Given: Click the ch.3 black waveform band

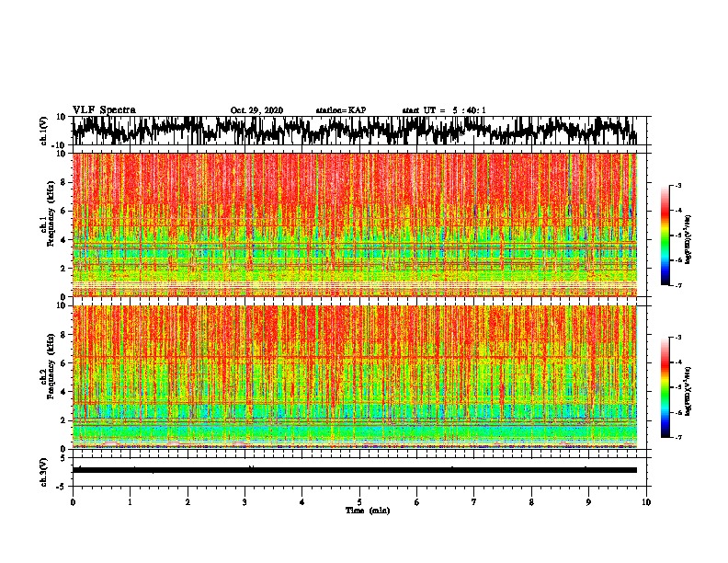Looking at the screenshot, I should click(x=355, y=470).
